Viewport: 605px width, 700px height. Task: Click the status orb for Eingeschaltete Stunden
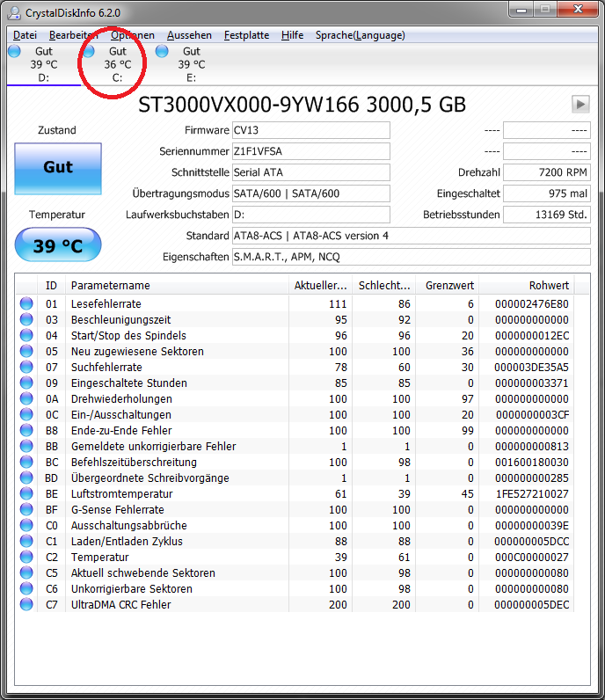26,383
